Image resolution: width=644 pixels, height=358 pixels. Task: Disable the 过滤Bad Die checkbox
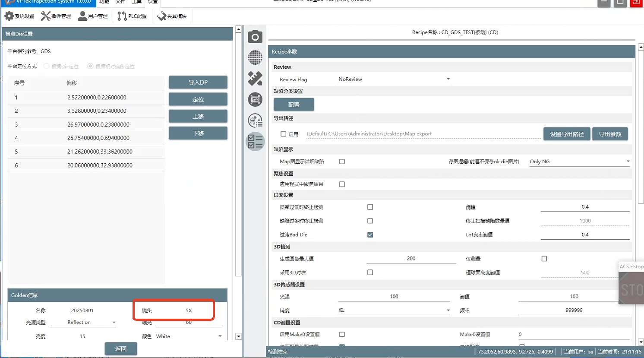(370, 234)
